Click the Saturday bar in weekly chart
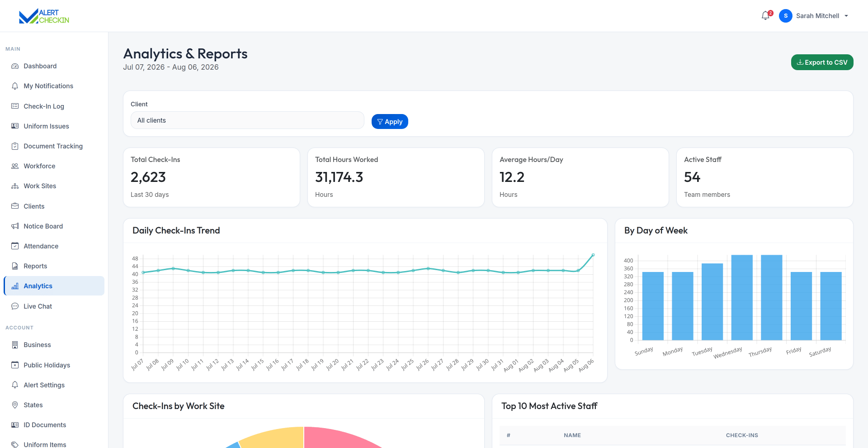868x448 pixels. 831,306
